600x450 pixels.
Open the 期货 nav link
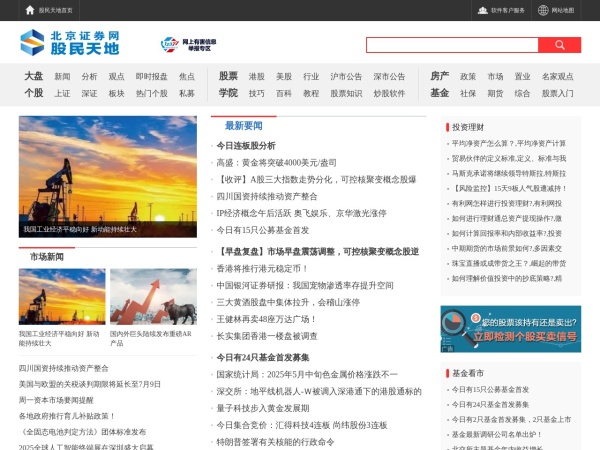pyautogui.click(x=495, y=93)
